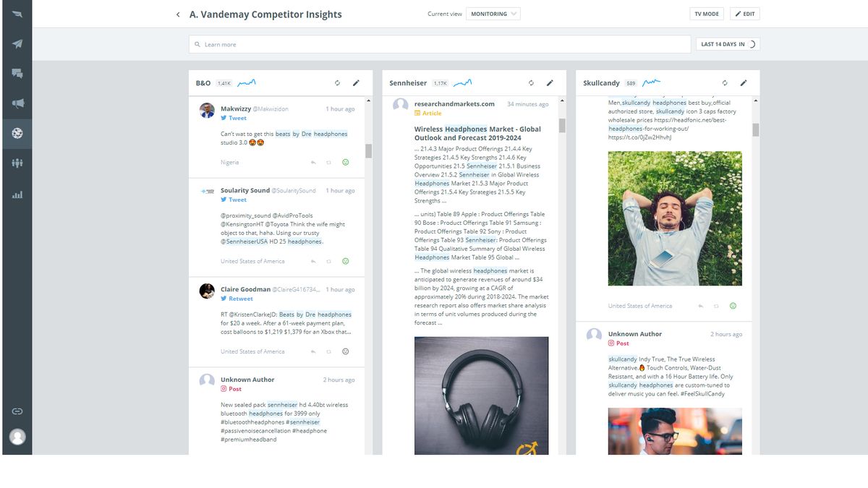Click Makwizzy's avatar picture

coord(207,111)
